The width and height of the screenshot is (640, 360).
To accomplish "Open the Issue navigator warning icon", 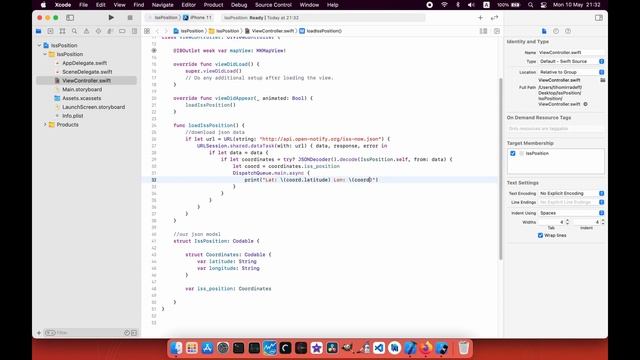I will point(86,31).
